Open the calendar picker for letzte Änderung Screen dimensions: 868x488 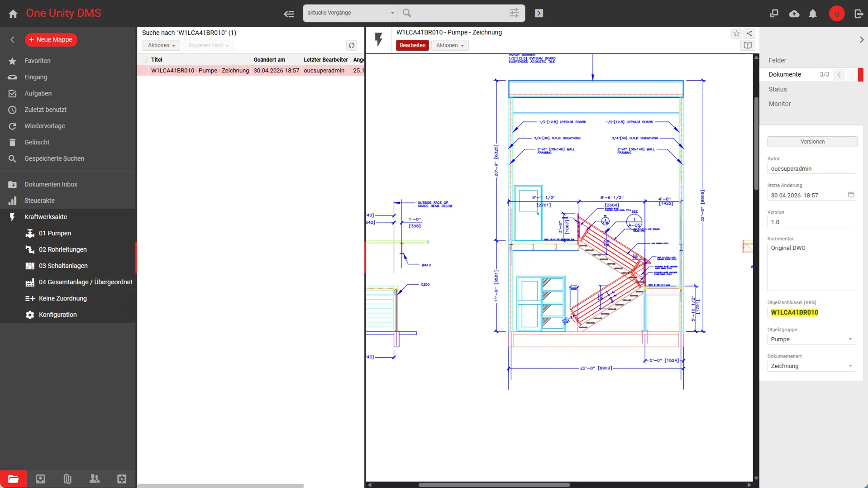pyautogui.click(x=851, y=195)
